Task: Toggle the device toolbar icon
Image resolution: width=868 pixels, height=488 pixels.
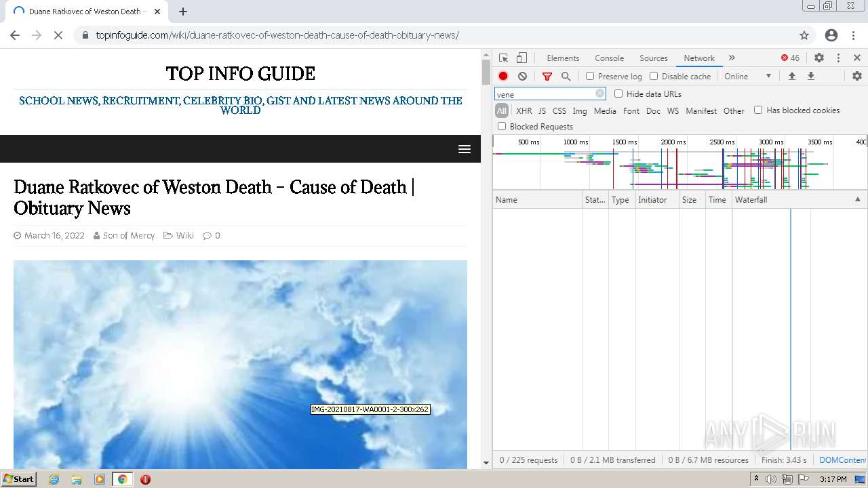Action: pyautogui.click(x=521, y=58)
